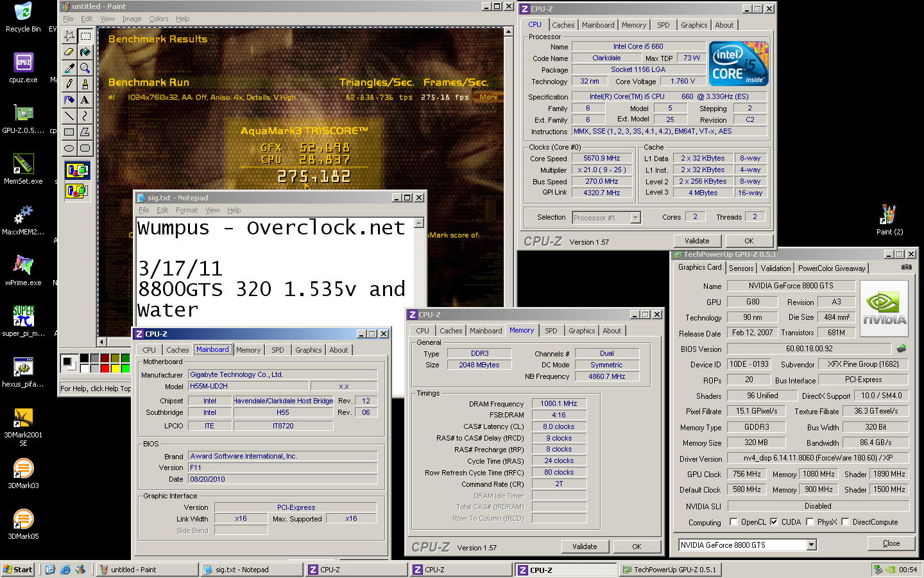Click the 'Intel Core i5 660' name field
This screenshot has height=578, width=924.
[x=638, y=46]
